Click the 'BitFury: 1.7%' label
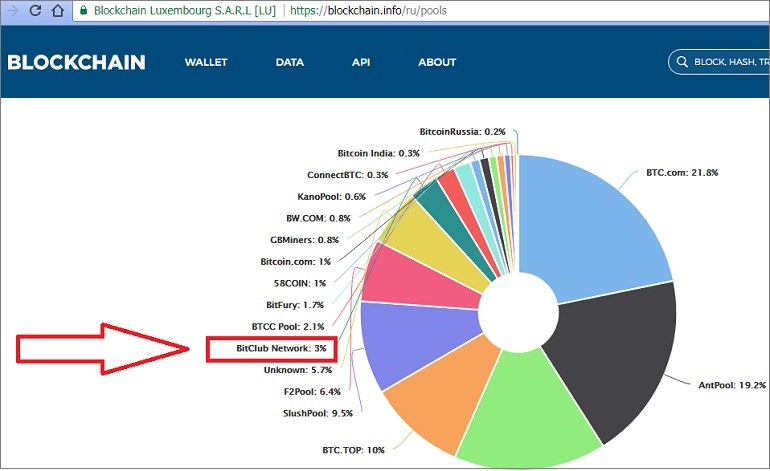The image size is (770, 471). (x=295, y=305)
